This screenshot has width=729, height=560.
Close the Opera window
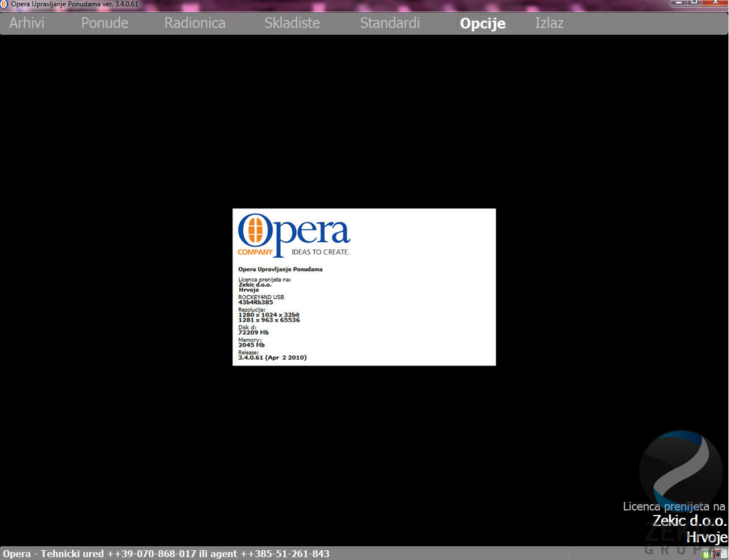[x=715, y=3]
